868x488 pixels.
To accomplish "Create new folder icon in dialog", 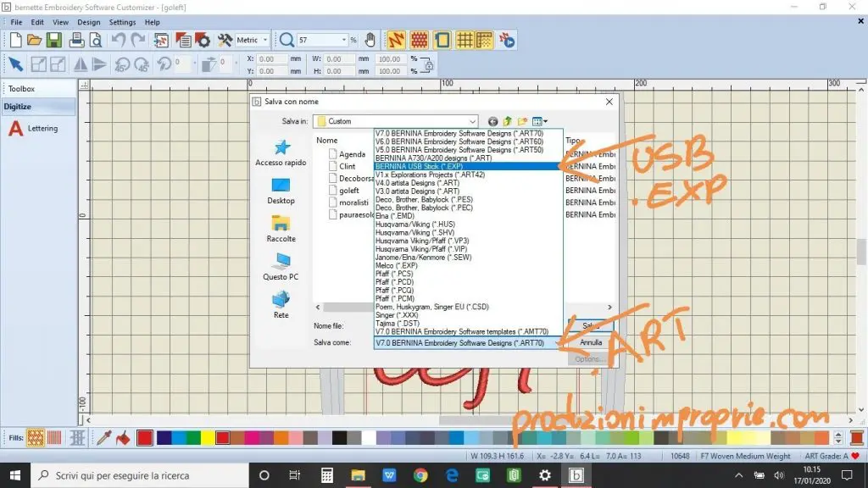I will coord(522,121).
